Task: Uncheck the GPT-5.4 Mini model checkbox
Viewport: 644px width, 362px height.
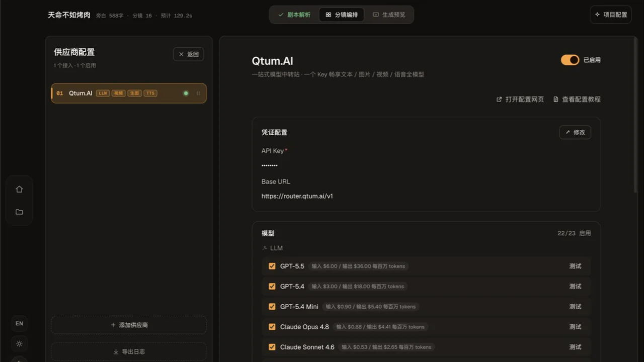Action: 272,306
